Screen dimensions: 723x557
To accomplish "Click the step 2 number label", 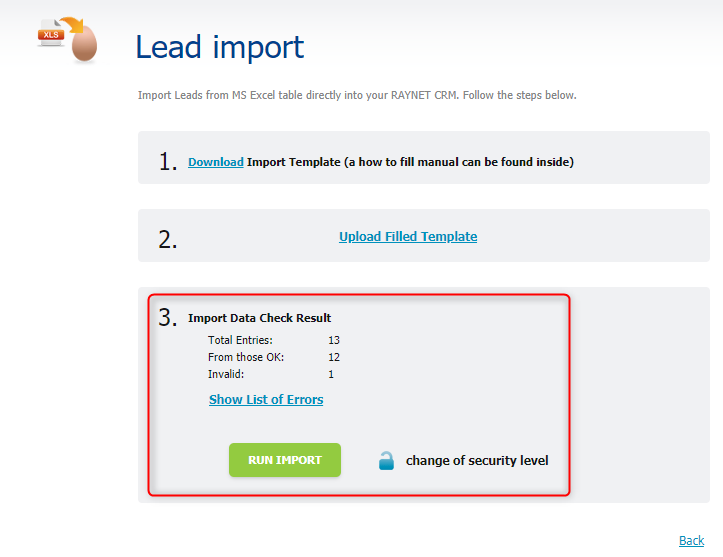I will click(168, 240).
